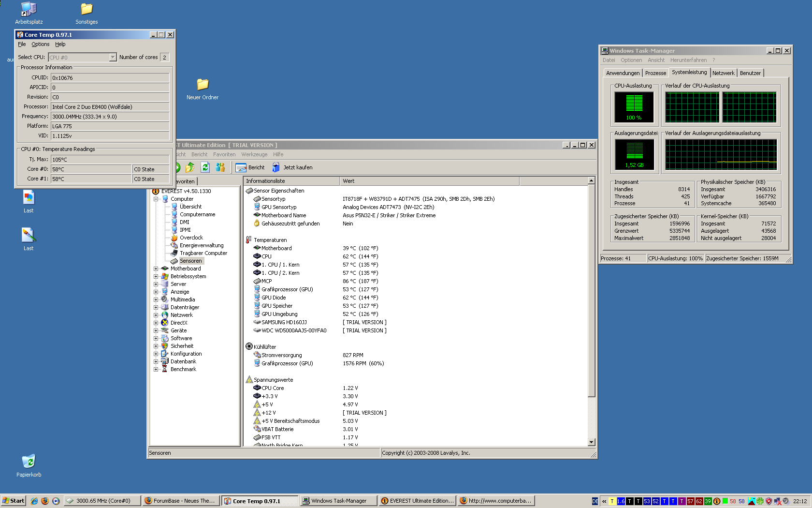This screenshot has width=812, height=508.
Task: Click the Bericht report button in EVEREST toolbar
Action: [x=250, y=167]
